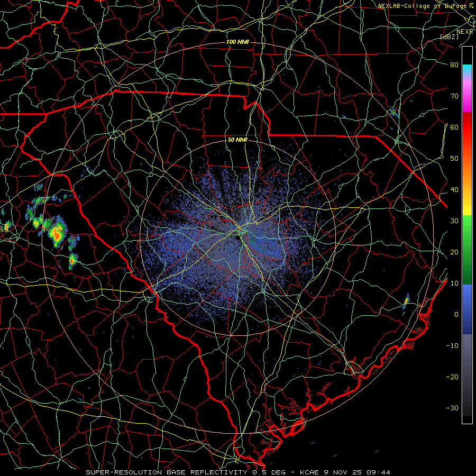The height and width of the screenshot is (476, 476).
Task: Click the red-core storm cell in the west
Action: (x=57, y=233)
